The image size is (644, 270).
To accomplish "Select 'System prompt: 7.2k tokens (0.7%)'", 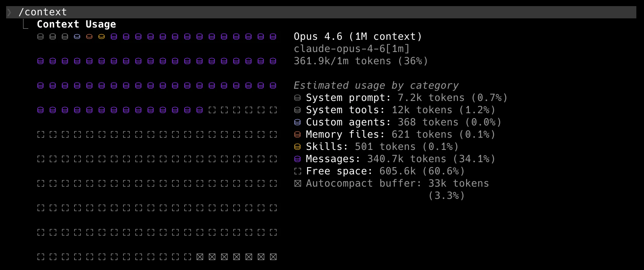I will [x=407, y=98].
